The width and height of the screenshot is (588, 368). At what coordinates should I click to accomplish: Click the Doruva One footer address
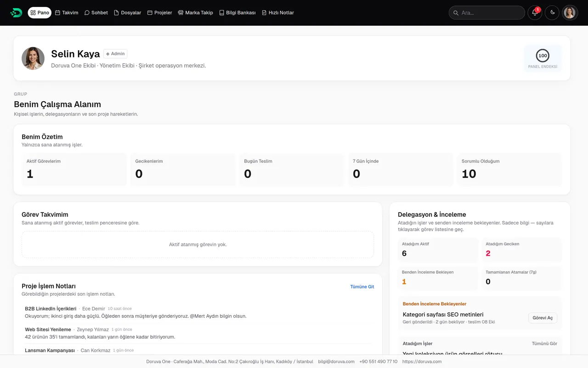230,362
